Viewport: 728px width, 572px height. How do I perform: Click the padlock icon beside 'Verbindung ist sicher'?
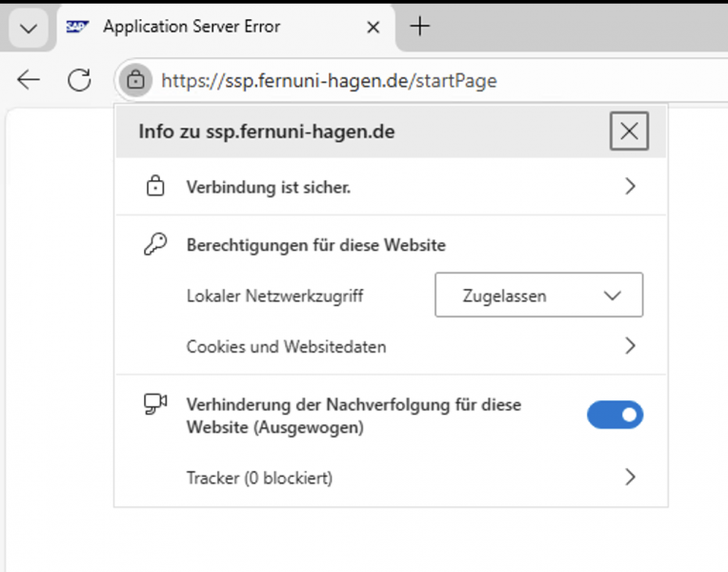coord(154,188)
